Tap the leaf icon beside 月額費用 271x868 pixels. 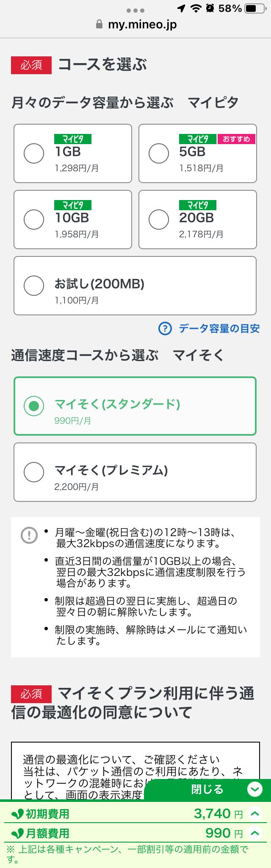click(18, 834)
